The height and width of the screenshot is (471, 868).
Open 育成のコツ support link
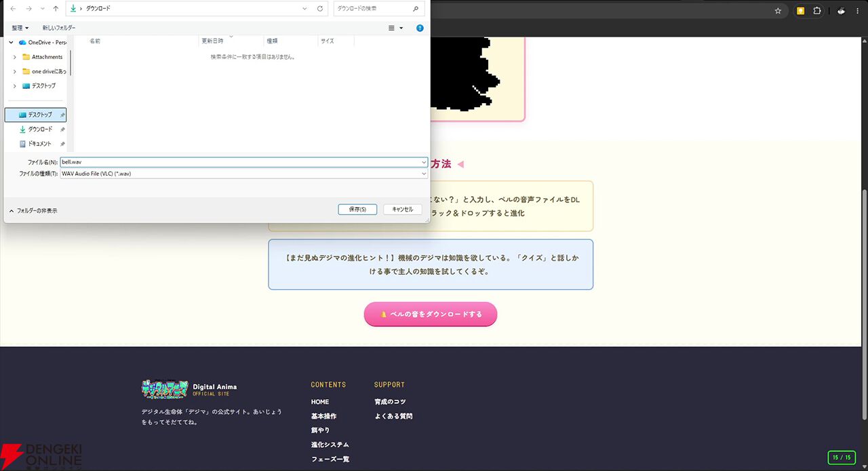pos(390,402)
